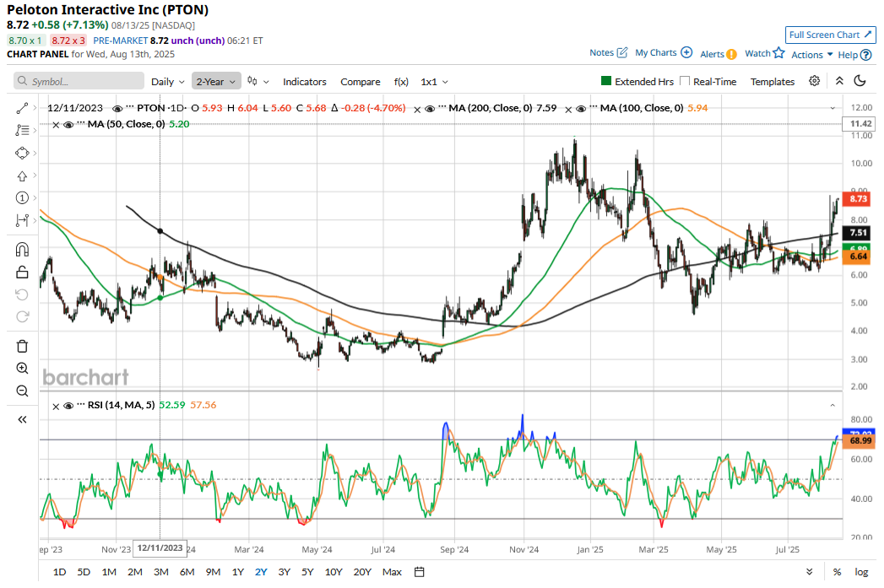
Task: Open the 1x1 grid layout dropdown
Action: click(434, 82)
